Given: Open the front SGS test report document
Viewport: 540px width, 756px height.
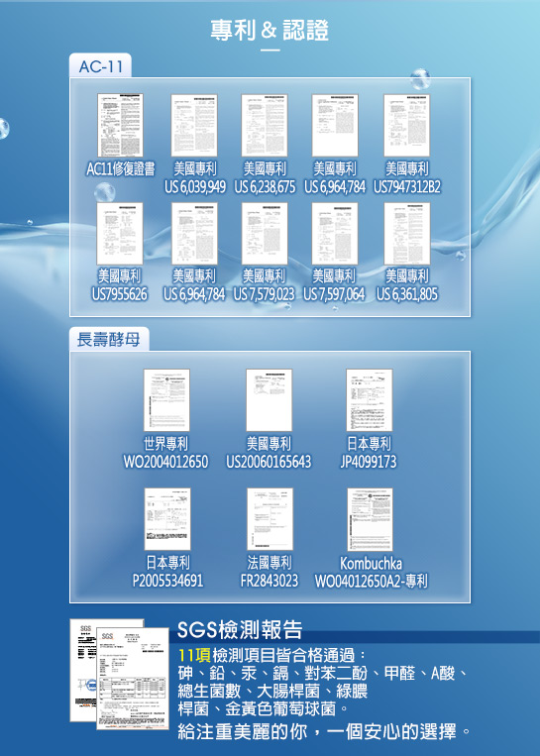Looking at the screenshot, I should tap(133, 678).
